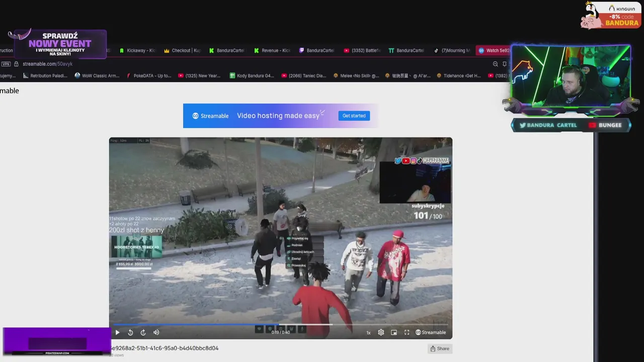Viewport: 644px width, 362px height.
Task: Seek on the video progress bar
Action: point(280,325)
